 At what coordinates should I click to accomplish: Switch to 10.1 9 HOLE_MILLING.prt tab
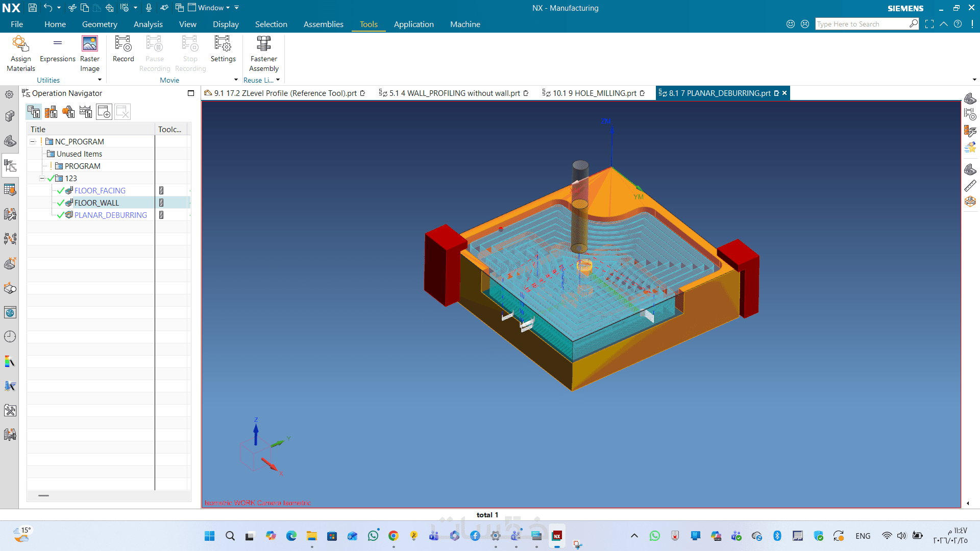pyautogui.click(x=594, y=93)
